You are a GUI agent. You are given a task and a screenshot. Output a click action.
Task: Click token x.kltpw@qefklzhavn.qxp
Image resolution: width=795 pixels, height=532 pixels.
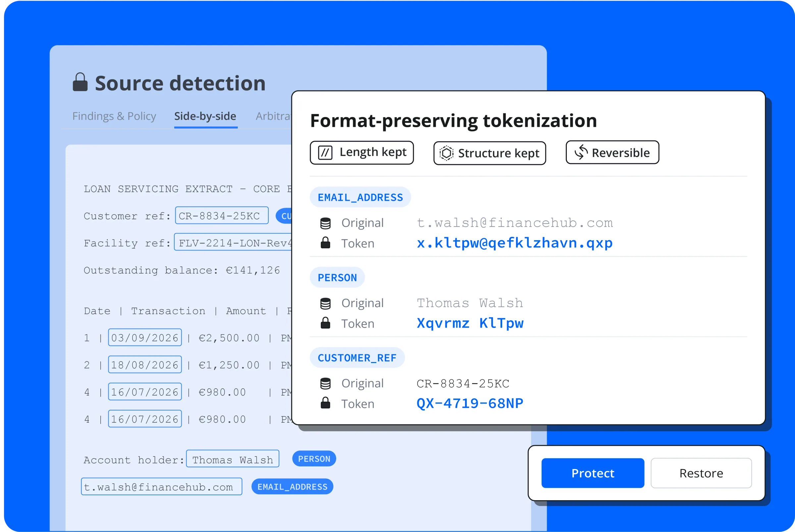[x=515, y=243]
